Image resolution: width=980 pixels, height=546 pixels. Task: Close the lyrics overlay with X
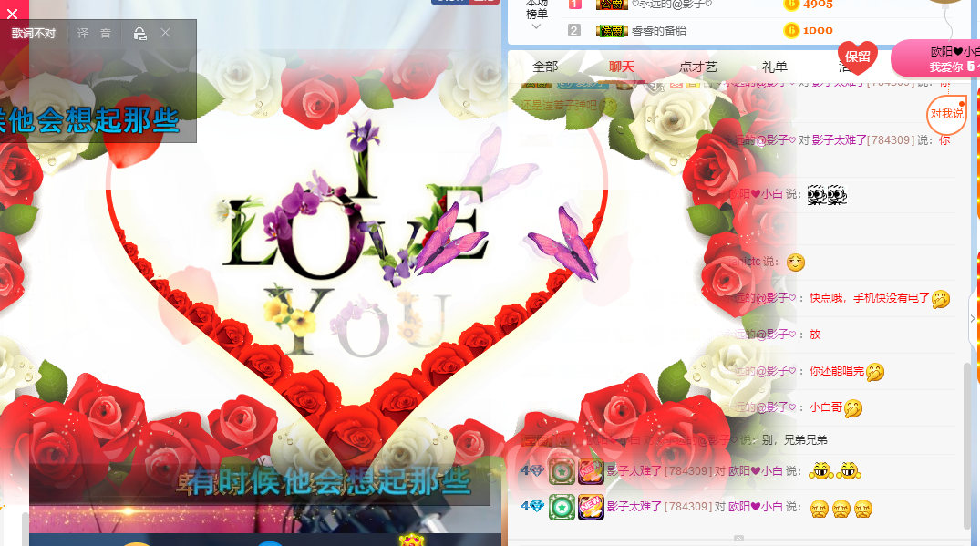point(165,33)
